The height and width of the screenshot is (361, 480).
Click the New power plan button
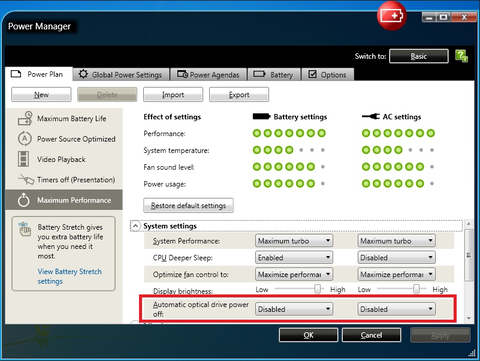tap(41, 95)
